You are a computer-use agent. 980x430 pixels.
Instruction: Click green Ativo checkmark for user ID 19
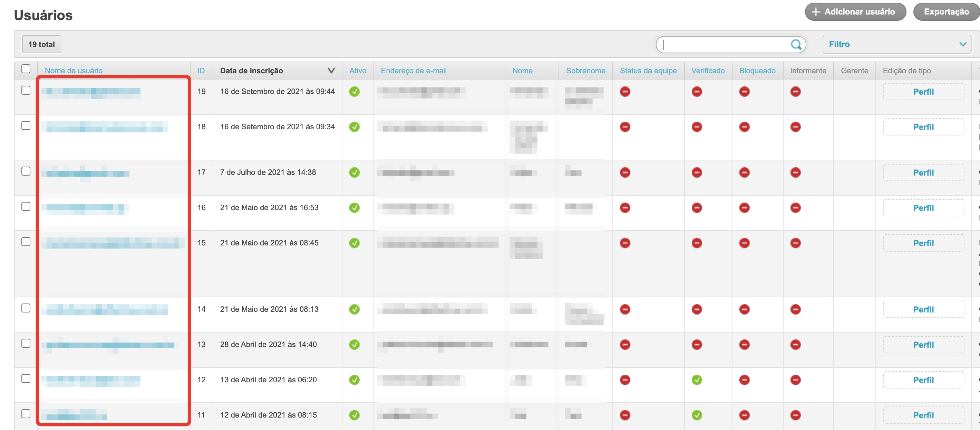click(x=354, y=92)
